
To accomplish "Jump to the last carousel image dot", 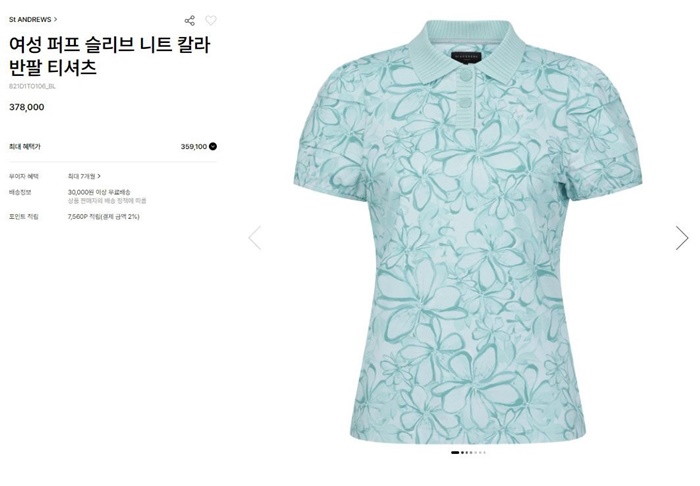I will [484, 453].
